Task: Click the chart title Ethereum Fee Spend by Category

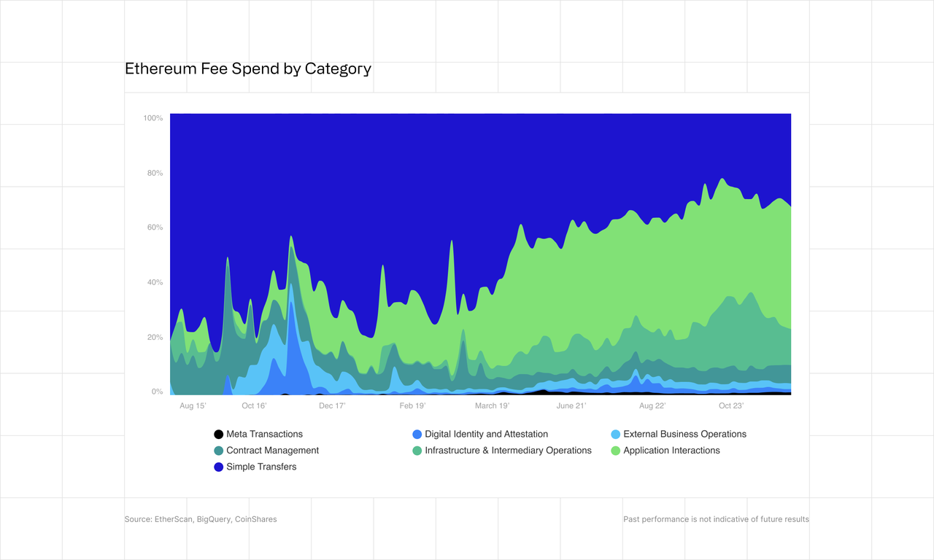Action: (248, 69)
